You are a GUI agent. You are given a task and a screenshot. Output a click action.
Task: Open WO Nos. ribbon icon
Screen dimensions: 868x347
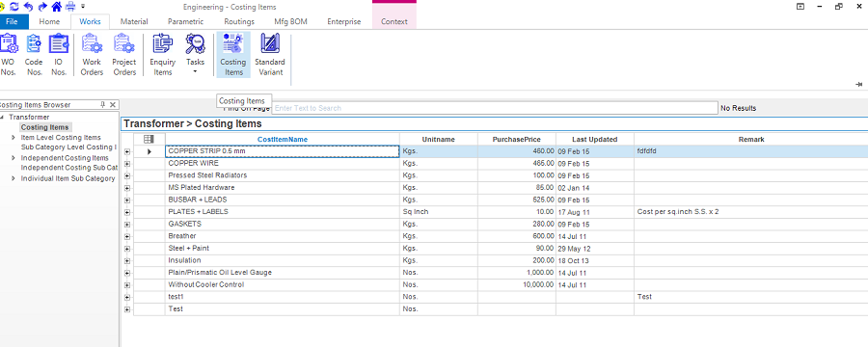(8, 55)
